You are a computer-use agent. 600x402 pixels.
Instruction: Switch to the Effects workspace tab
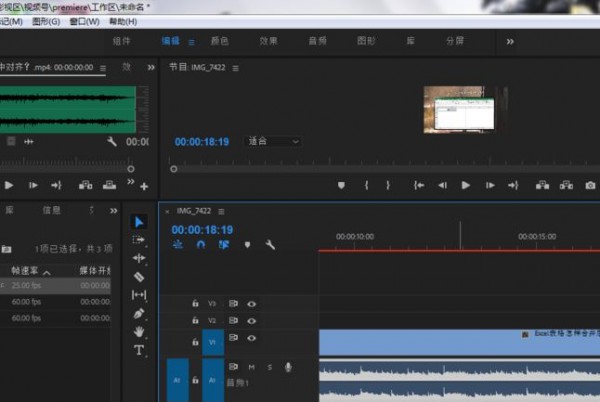coord(269,41)
